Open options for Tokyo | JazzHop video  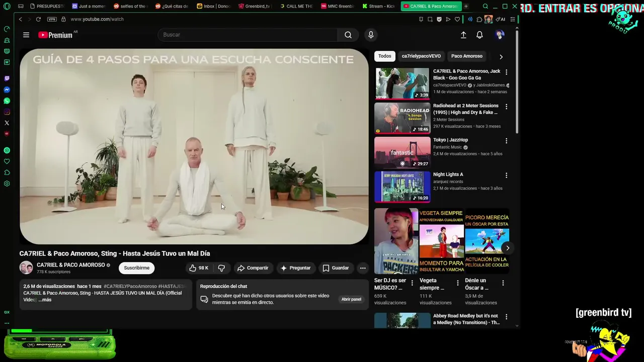click(x=506, y=141)
